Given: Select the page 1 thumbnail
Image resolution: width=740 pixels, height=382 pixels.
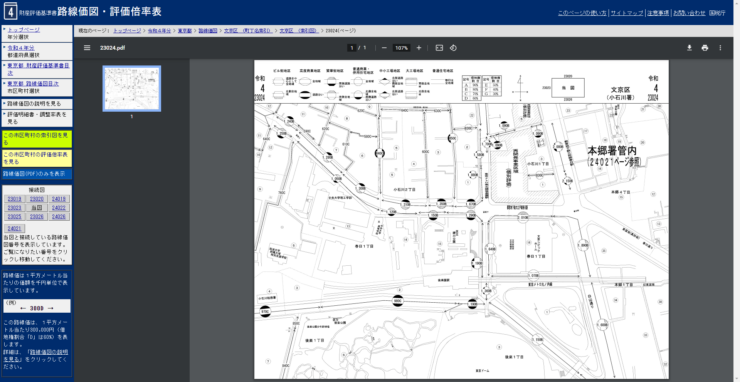Looking at the screenshot, I should (132, 88).
